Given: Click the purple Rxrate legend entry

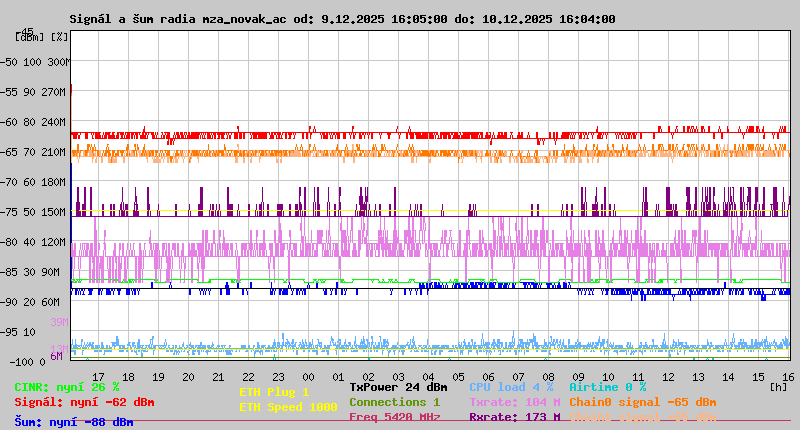Looking at the screenshot, I should (x=514, y=417).
